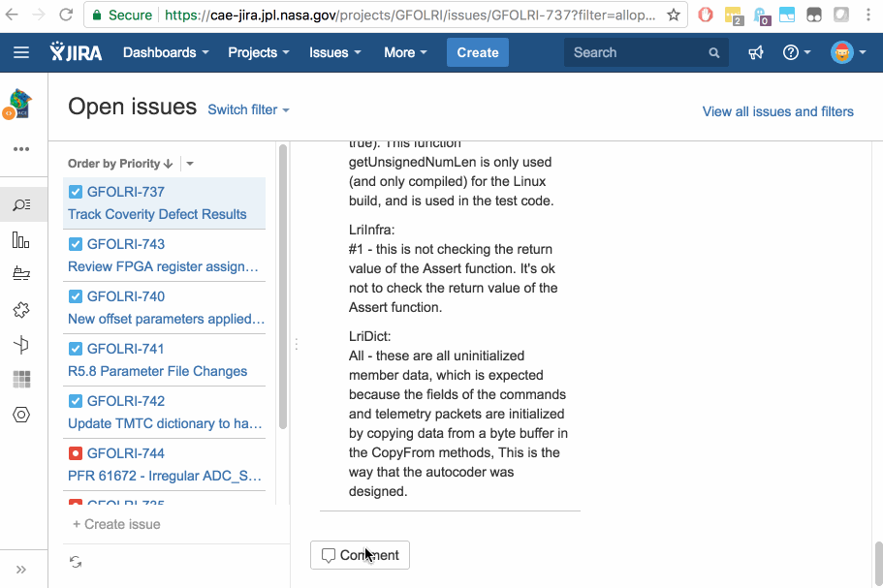Viewport: 883px width, 588px height.
Task: Open issue GFOLRI-740
Action: (164, 308)
